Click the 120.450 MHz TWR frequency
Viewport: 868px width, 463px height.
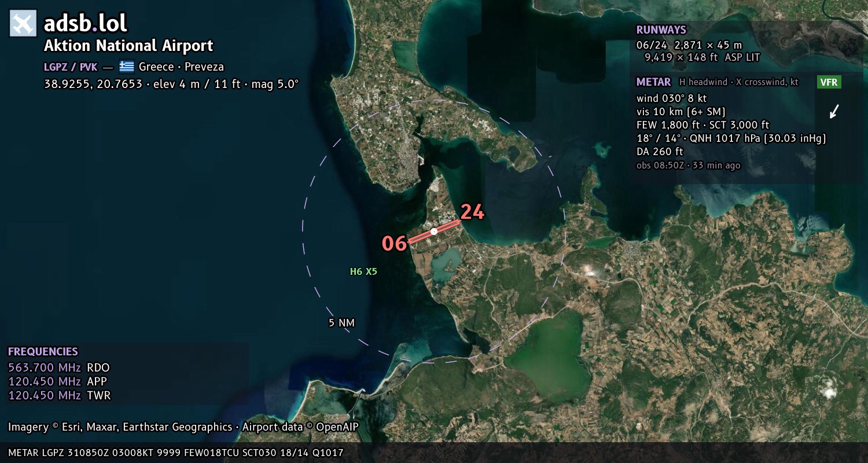[x=59, y=395]
